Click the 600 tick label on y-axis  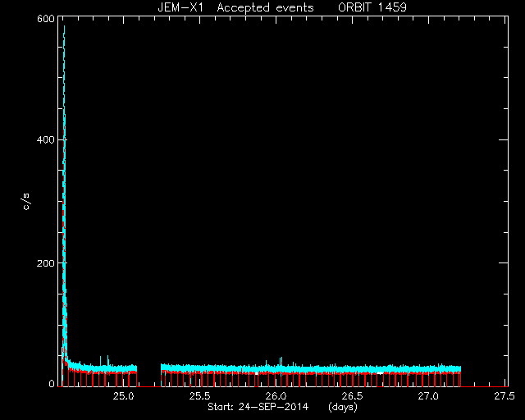tap(46, 19)
